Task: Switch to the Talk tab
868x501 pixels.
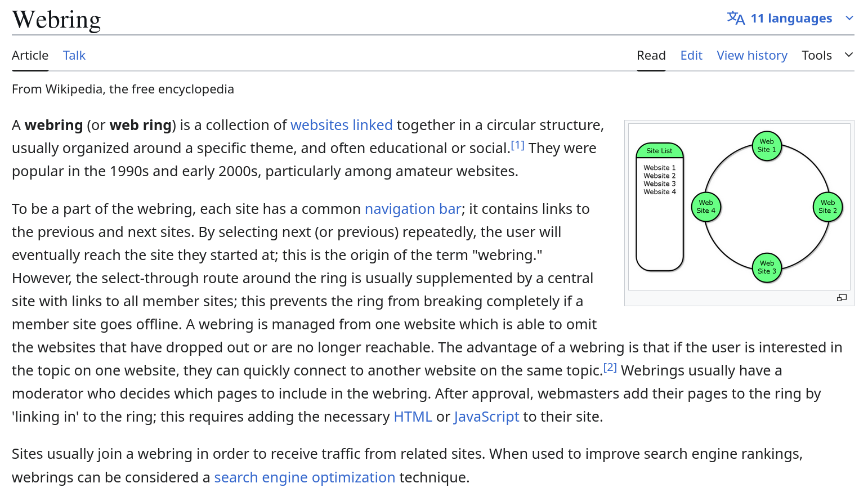Action: coord(74,55)
